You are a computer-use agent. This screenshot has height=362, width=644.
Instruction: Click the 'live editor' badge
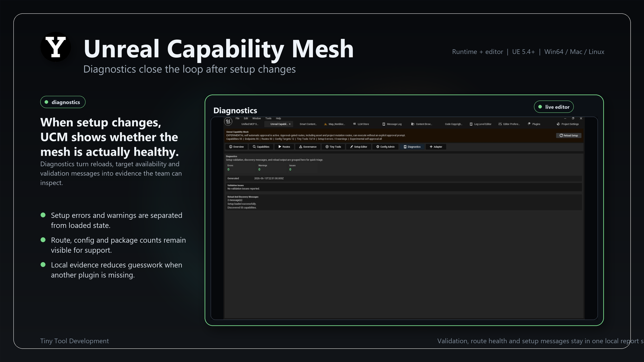point(554,107)
